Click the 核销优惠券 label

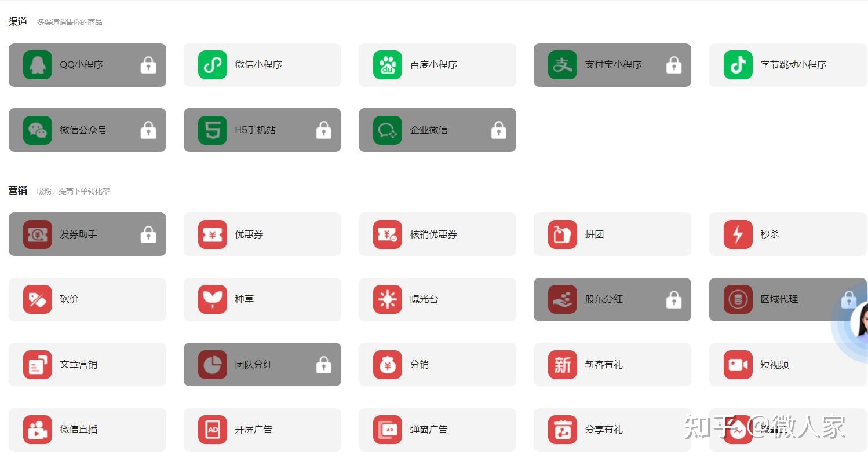click(433, 234)
